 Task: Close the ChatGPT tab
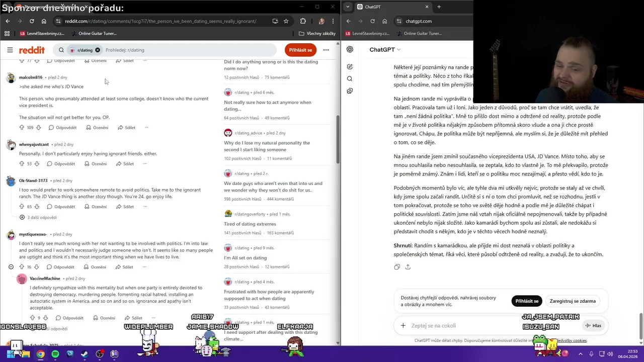(x=427, y=7)
